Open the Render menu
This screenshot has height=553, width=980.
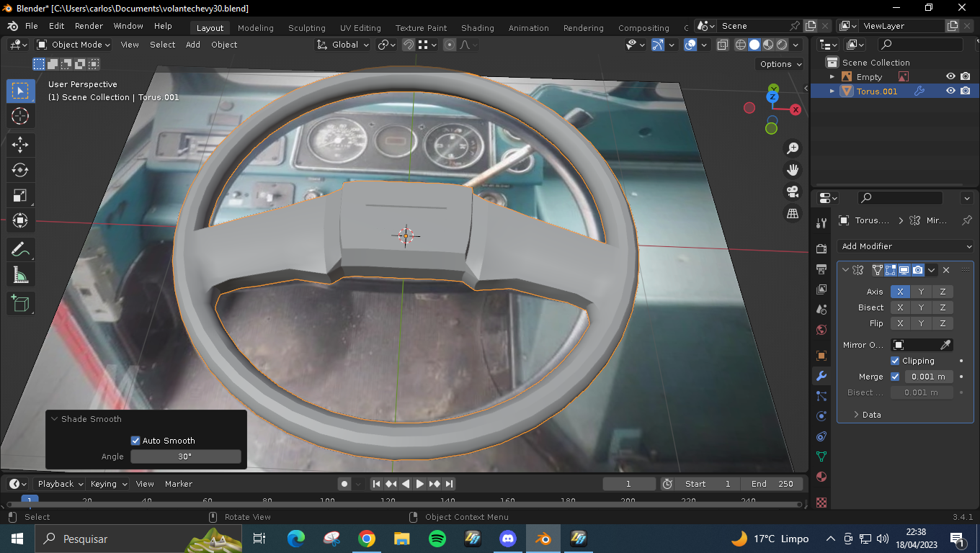pos(89,26)
